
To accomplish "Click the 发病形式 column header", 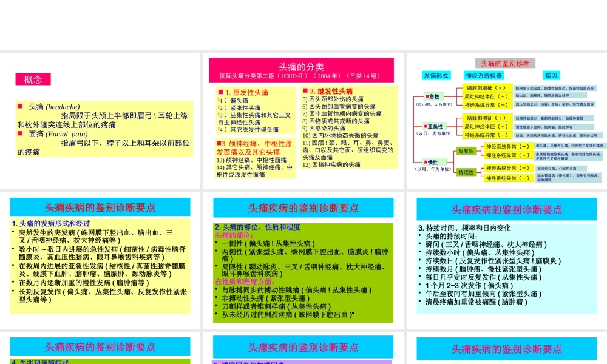I will 436,75.
